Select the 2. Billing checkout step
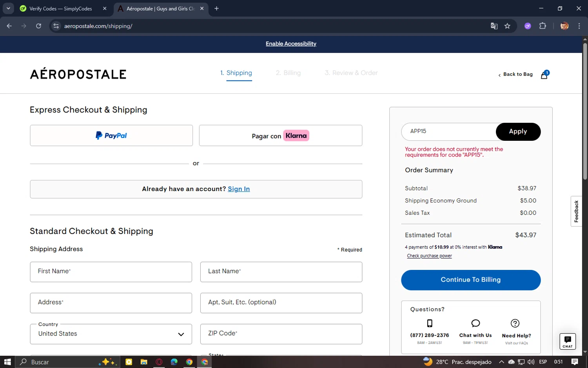Viewport: 588px width, 368px height. (x=288, y=73)
